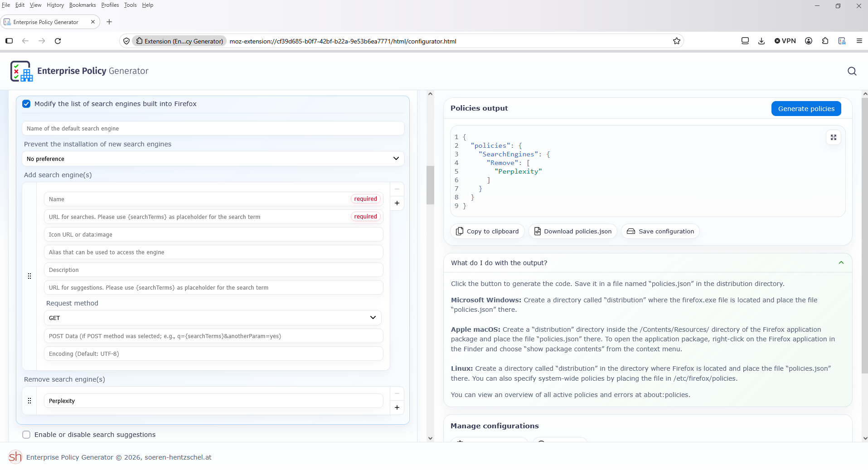Image resolution: width=868 pixels, height=470 pixels.
Task: Click the default search engine name field
Action: pos(213,128)
